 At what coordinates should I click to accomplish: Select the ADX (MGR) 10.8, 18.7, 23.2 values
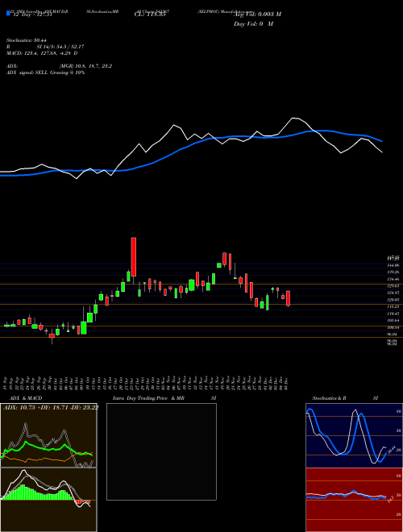85,66
